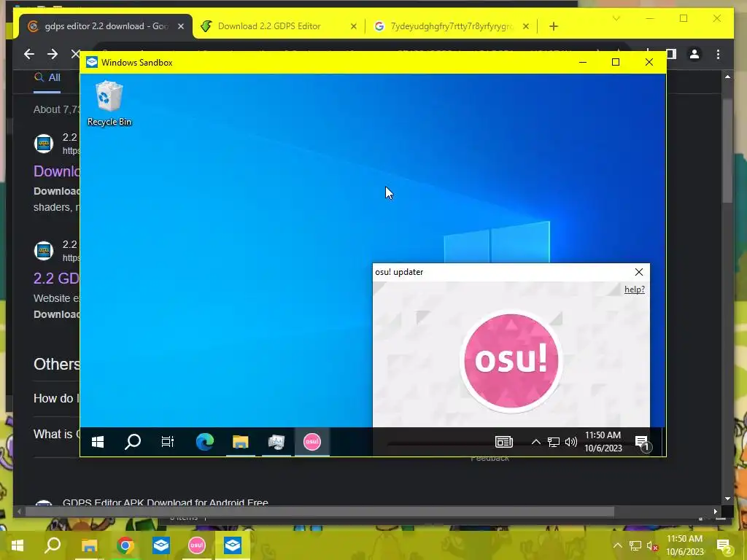
Task: Minimize the Windows Sandbox window
Action: (x=583, y=63)
